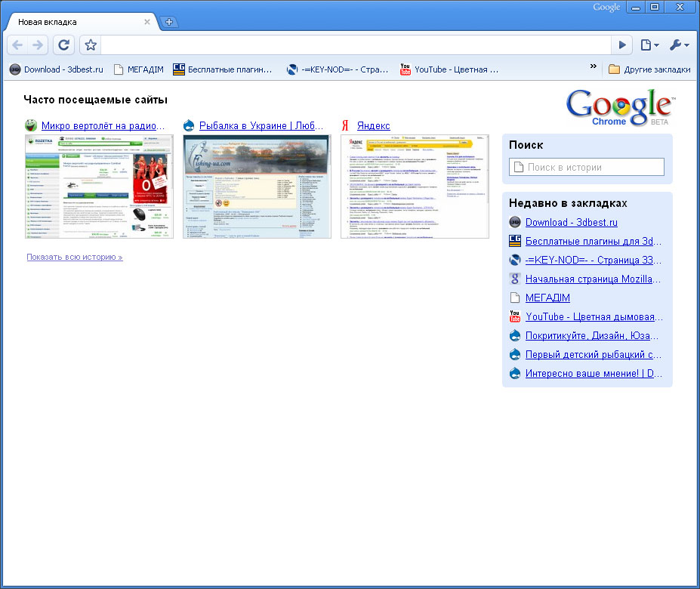Click the Rozetka site thumbnail preview

99,187
